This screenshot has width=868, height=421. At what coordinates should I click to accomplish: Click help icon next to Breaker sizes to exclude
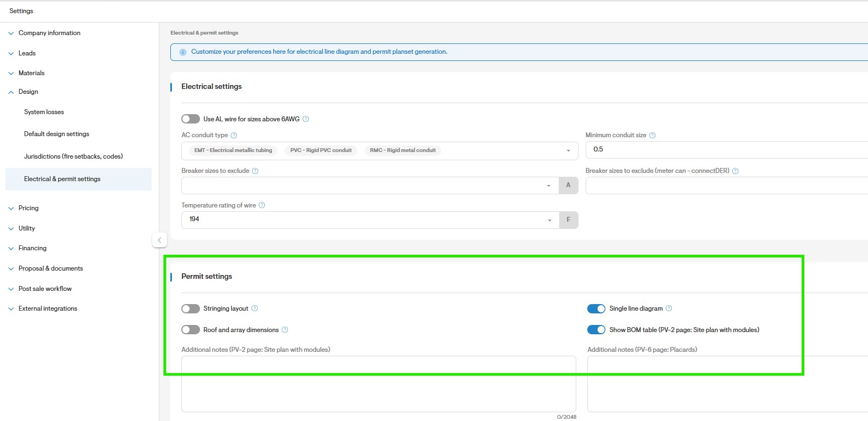pyautogui.click(x=255, y=171)
